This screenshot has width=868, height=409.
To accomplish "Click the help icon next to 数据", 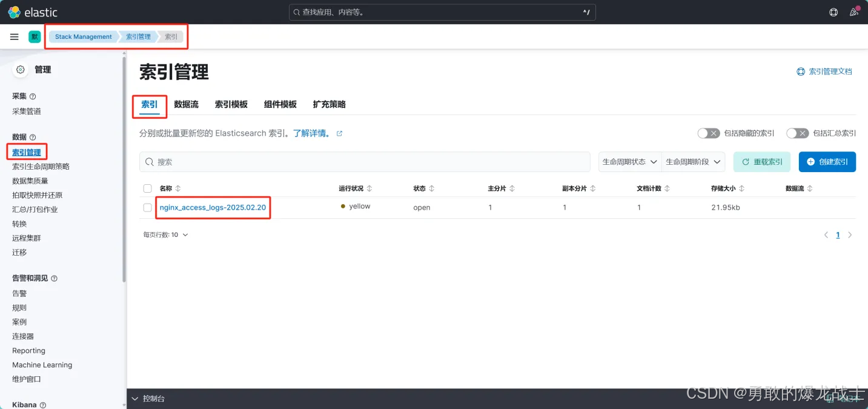I will tap(33, 136).
